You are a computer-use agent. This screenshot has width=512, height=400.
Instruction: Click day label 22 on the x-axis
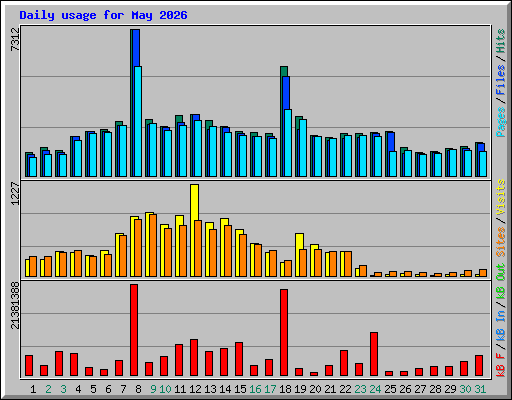(x=345, y=389)
